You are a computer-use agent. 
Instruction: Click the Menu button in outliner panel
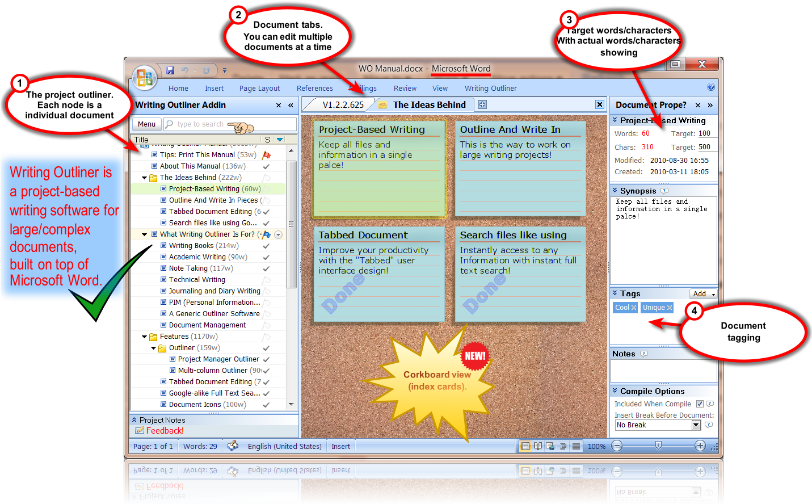pyautogui.click(x=146, y=124)
